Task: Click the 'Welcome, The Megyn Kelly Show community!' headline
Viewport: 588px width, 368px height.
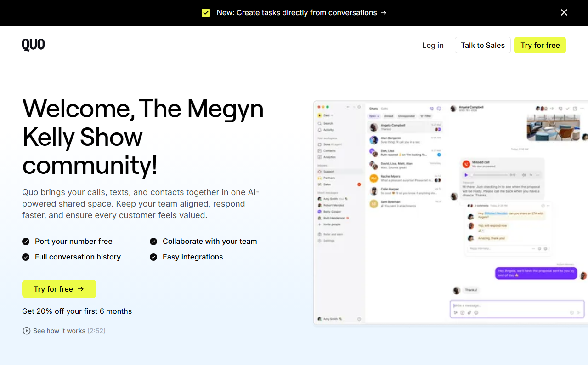Action: [x=143, y=137]
